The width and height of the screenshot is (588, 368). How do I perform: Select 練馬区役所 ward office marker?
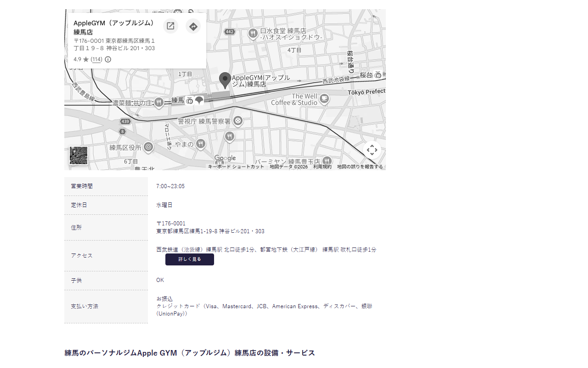[148, 147]
